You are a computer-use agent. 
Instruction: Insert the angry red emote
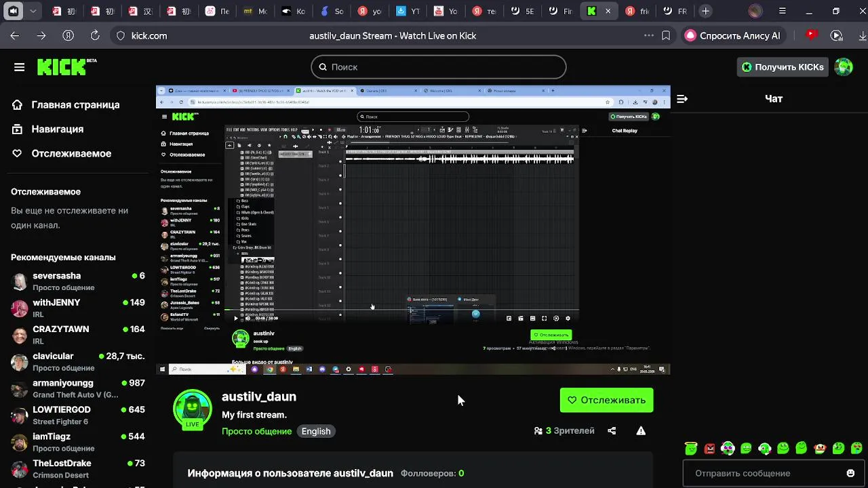click(x=709, y=448)
